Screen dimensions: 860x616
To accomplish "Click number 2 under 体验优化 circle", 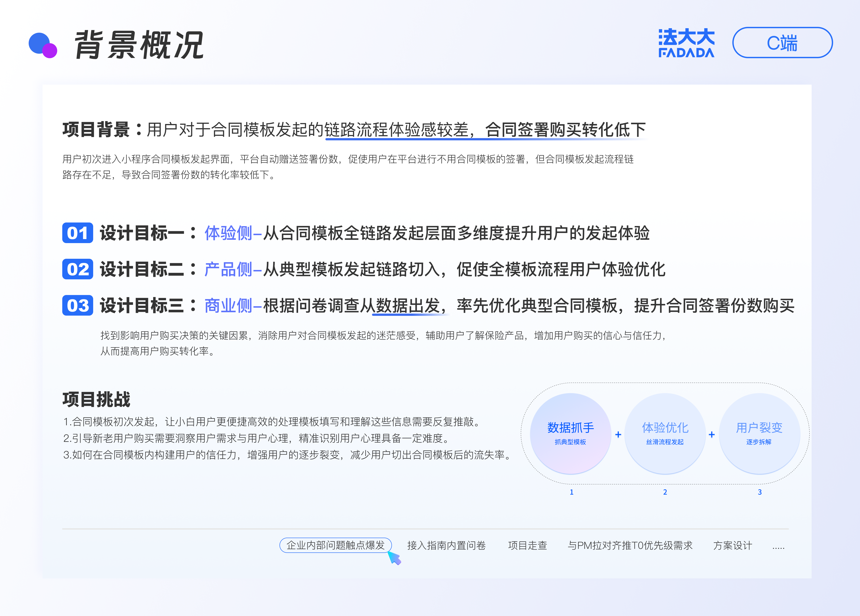I will [x=665, y=492].
